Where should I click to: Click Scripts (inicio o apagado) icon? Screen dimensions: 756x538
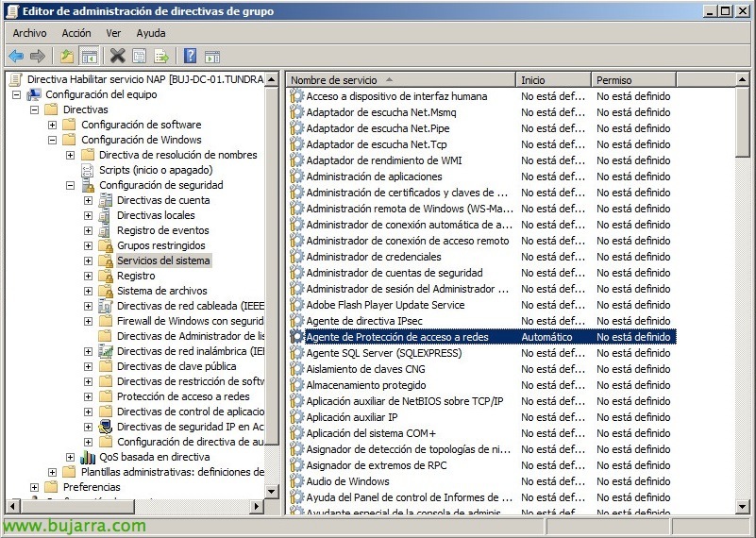[x=87, y=170]
